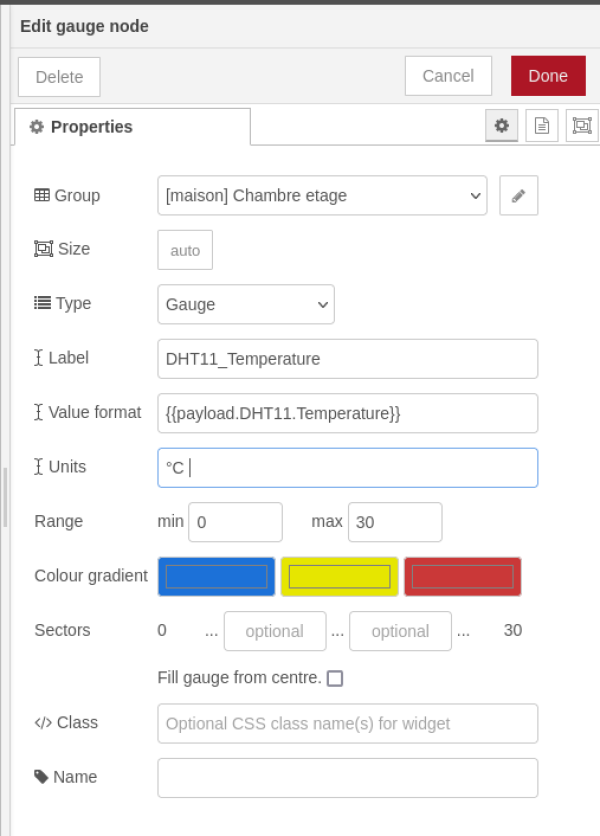
Task: Open the Type dropdown set to Gauge
Action: 245,304
